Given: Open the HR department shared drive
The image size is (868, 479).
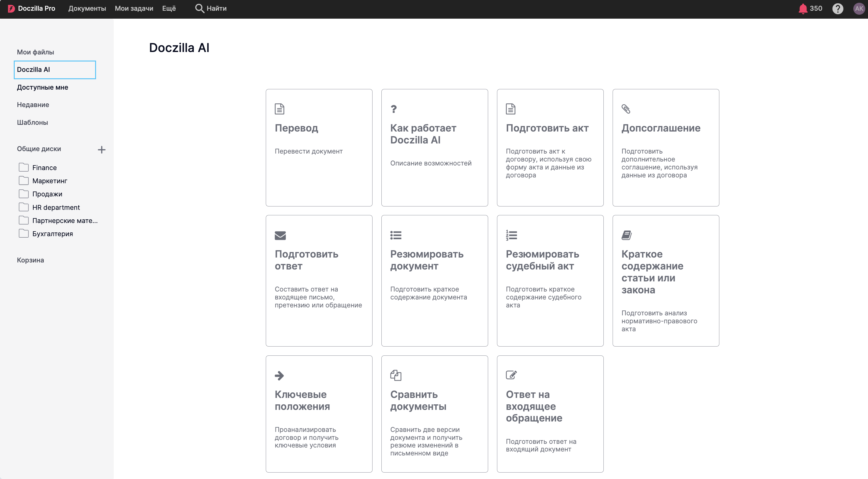Looking at the screenshot, I should coord(56,207).
